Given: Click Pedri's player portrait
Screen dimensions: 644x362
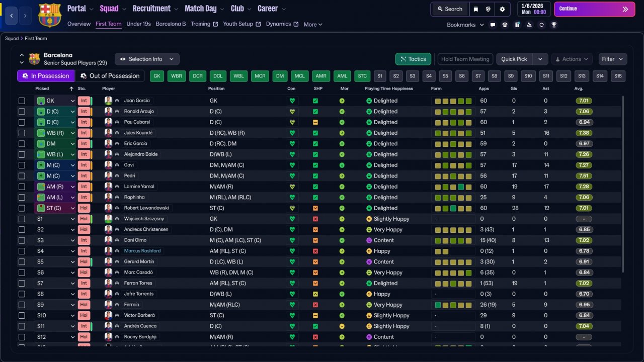Looking at the screenshot, I should [108, 176].
